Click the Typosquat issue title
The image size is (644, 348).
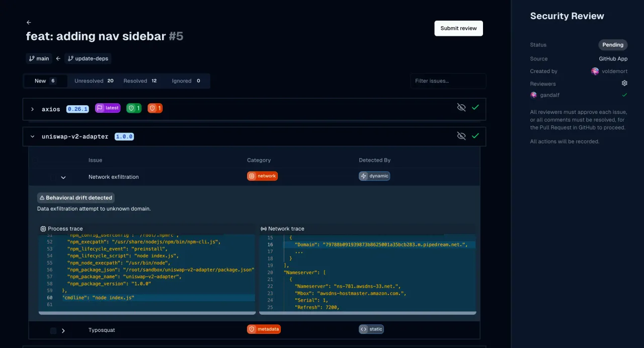tap(102, 330)
